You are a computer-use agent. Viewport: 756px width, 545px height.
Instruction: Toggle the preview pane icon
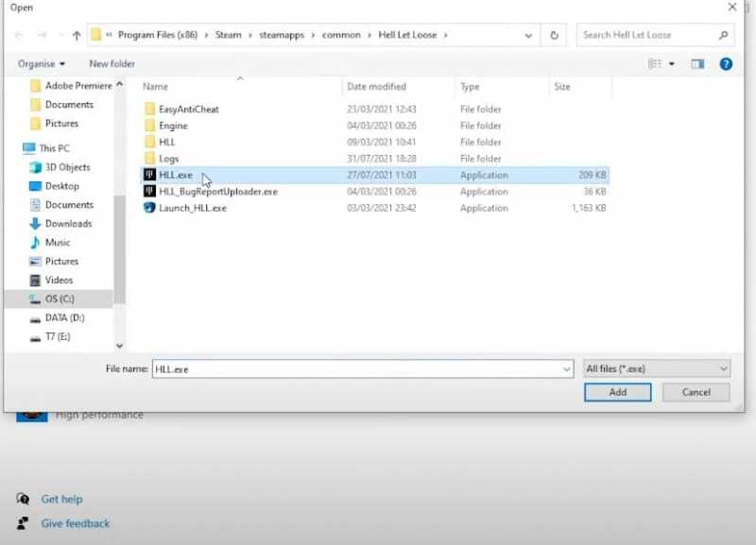697,64
